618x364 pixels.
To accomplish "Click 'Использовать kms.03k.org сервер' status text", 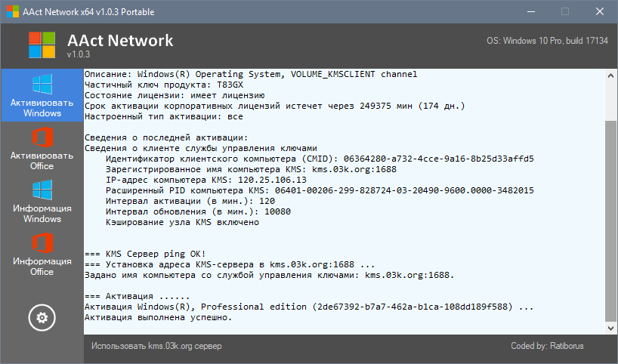I will 156,346.
